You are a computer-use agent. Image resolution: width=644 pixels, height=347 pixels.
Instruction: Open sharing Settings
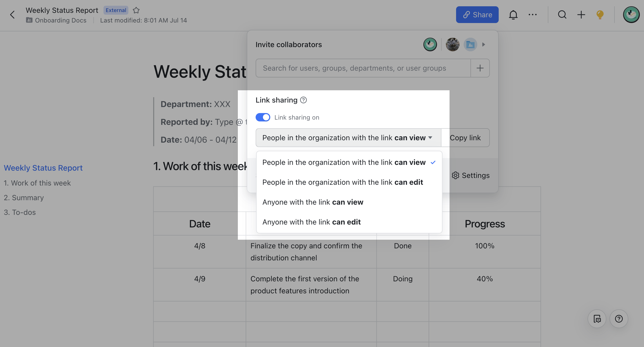pos(470,175)
